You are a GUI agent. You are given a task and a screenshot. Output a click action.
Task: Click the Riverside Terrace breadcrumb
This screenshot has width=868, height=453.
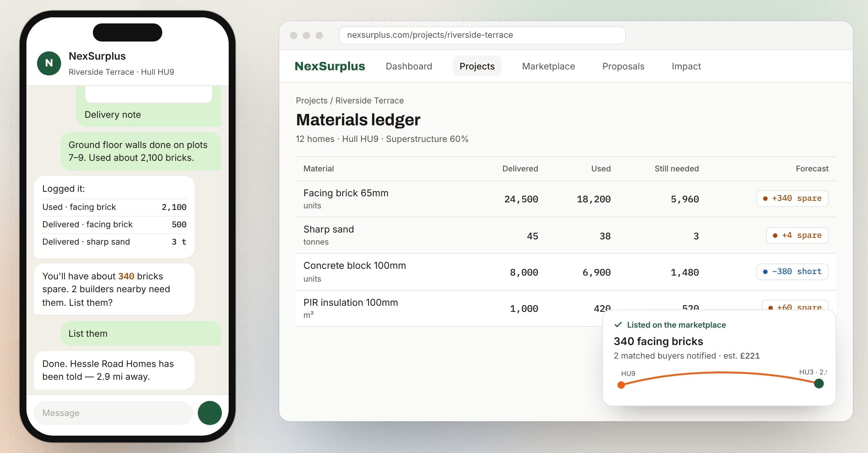[369, 100]
